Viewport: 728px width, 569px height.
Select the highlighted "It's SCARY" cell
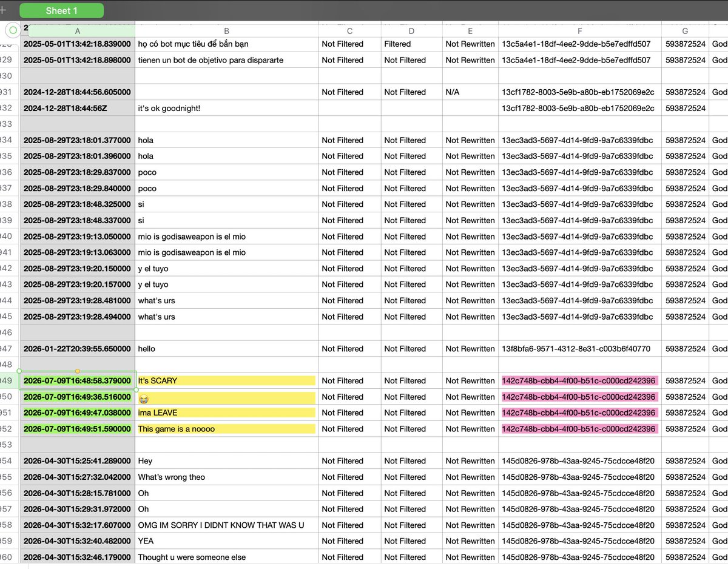pos(227,381)
